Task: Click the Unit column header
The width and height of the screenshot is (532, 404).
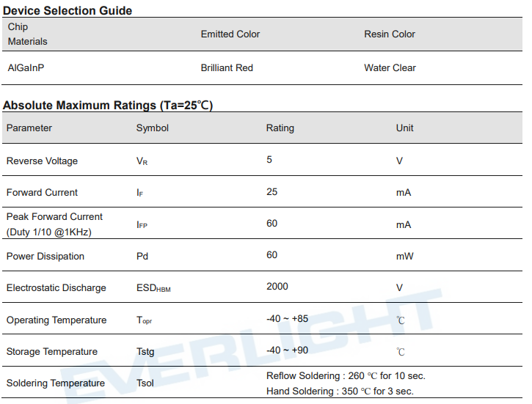Action: [404, 128]
